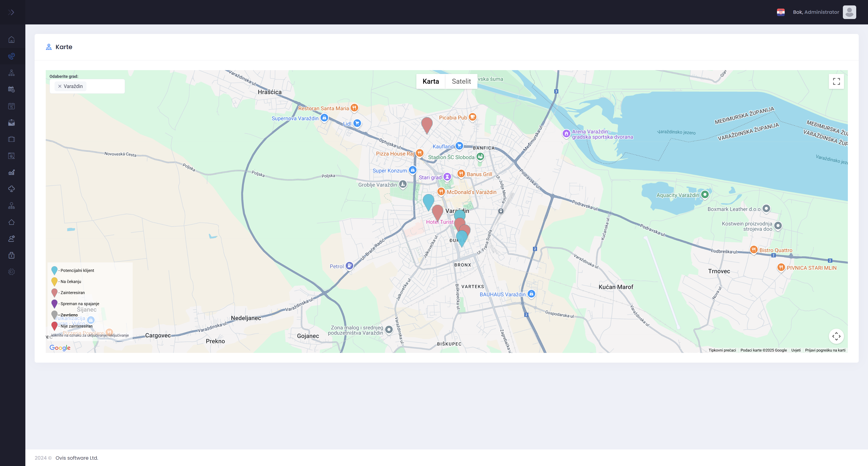
Task: Open the padlock sidebar icon
Action: (12, 255)
